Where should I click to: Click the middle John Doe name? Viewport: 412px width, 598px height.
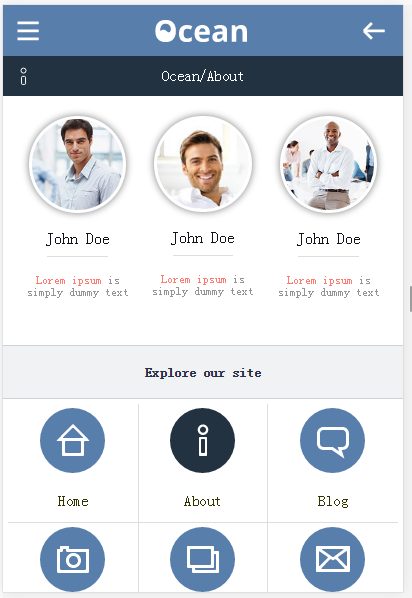pyautogui.click(x=203, y=238)
